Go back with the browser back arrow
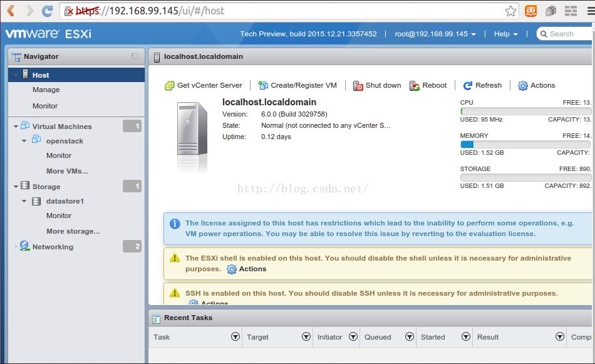Screen dimensions: 595x364 [x=11, y=11]
